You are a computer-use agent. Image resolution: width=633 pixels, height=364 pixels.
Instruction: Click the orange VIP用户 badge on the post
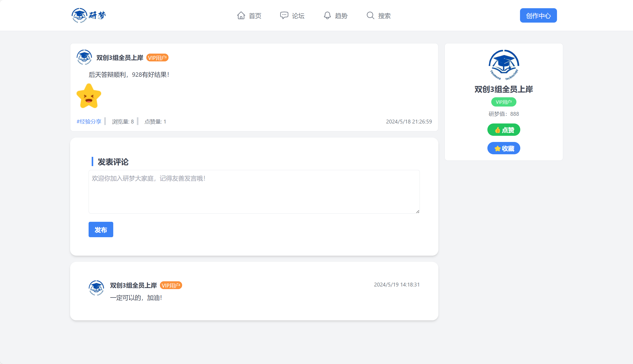(x=157, y=58)
